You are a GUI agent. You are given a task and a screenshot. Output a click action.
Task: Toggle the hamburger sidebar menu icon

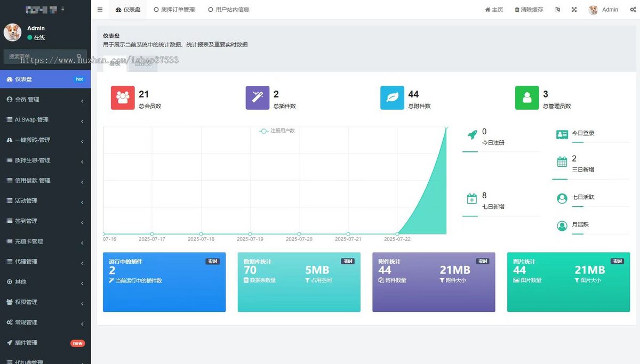[100, 10]
